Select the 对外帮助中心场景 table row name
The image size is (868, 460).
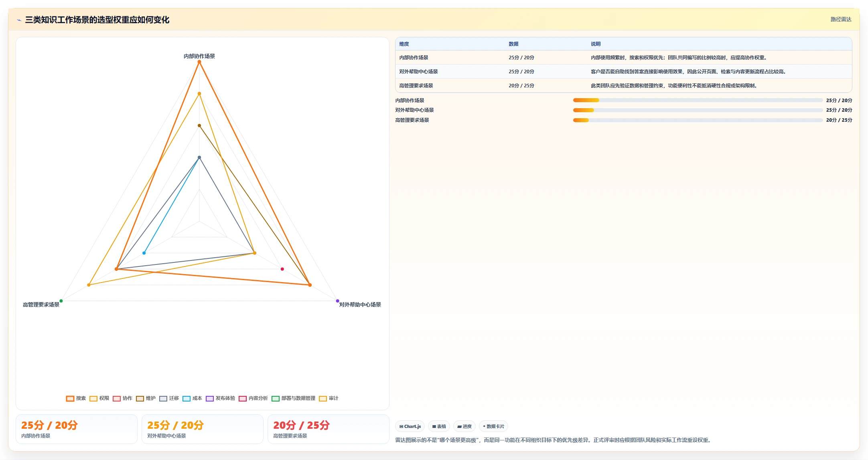click(418, 72)
